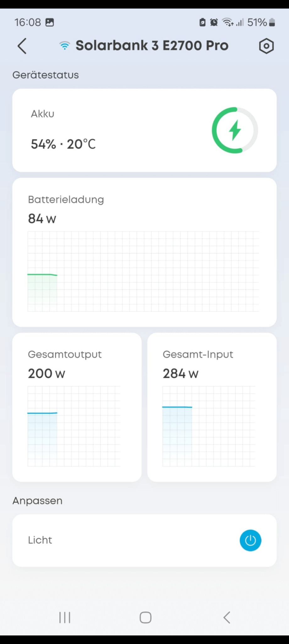Tap the 84 W Batterieladung value
The width and height of the screenshot is (289, 644).
pos(42,219)
